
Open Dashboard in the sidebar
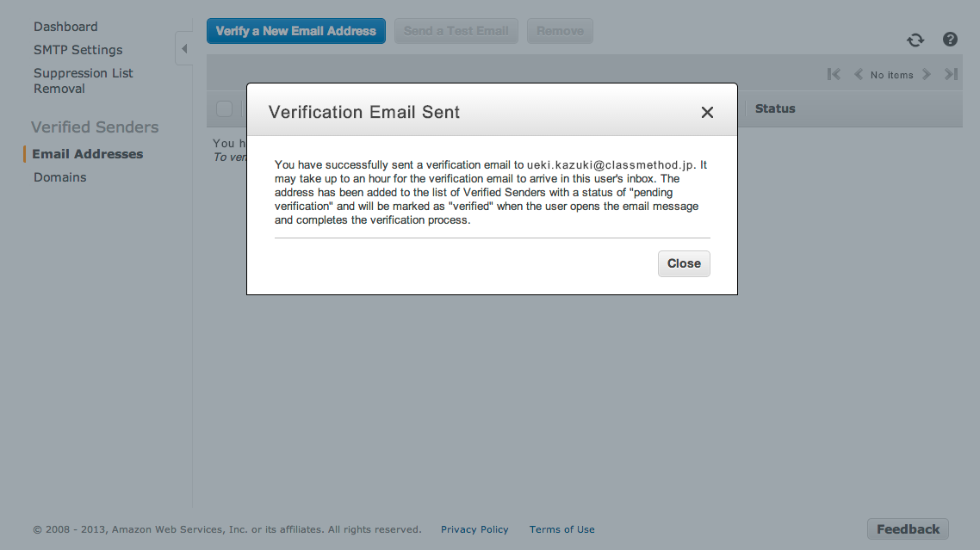(x=65, y=27)
